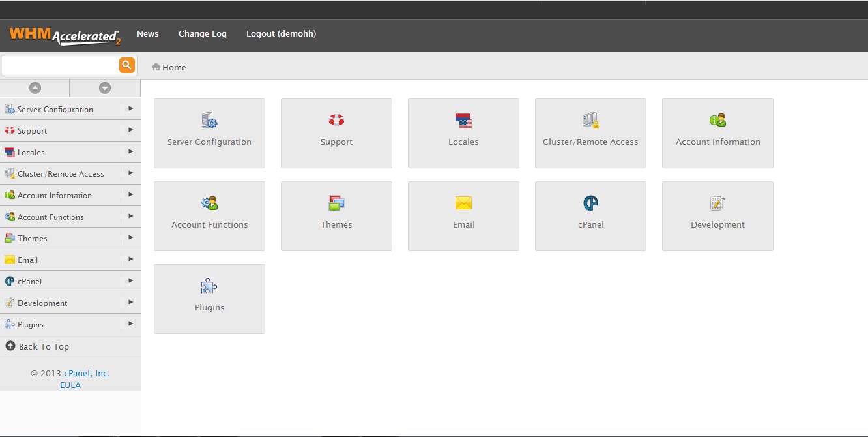Collapse sidebar menu with up arrow button

click(35, 88)
